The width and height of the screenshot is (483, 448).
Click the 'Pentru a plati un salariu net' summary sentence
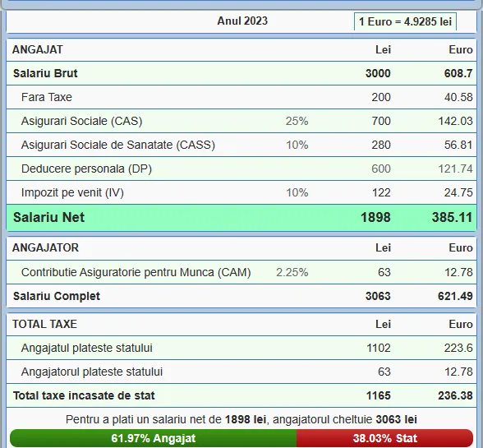click(x=241, y=419)
